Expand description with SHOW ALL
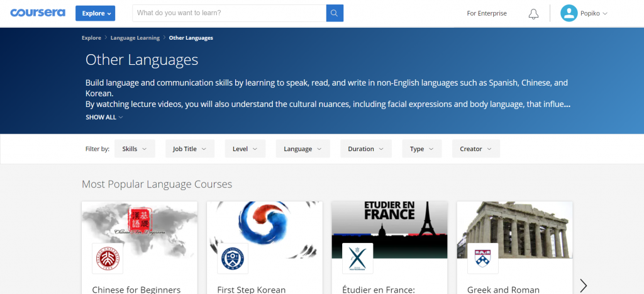This screenshot has height=294, width=644. coord(104,117)
